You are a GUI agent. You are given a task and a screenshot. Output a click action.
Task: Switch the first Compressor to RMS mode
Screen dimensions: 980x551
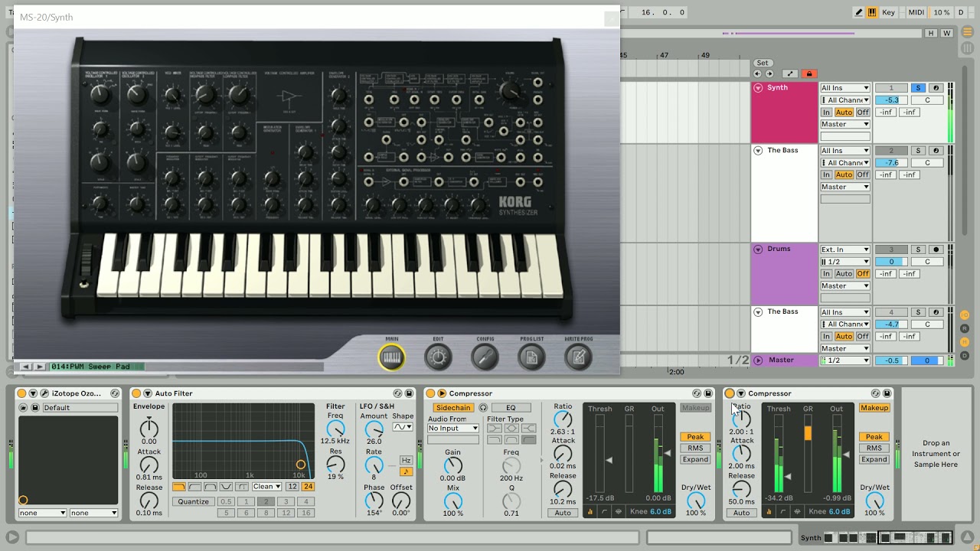(695, 448)
